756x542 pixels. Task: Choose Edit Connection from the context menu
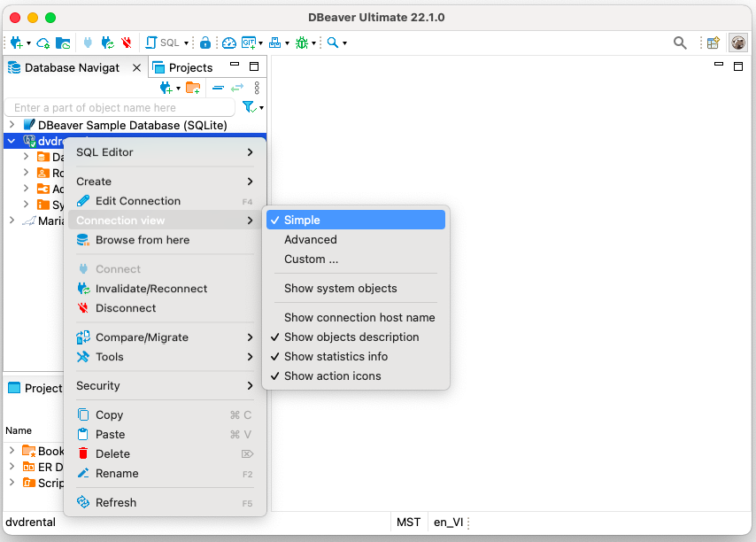pos(165,201)
